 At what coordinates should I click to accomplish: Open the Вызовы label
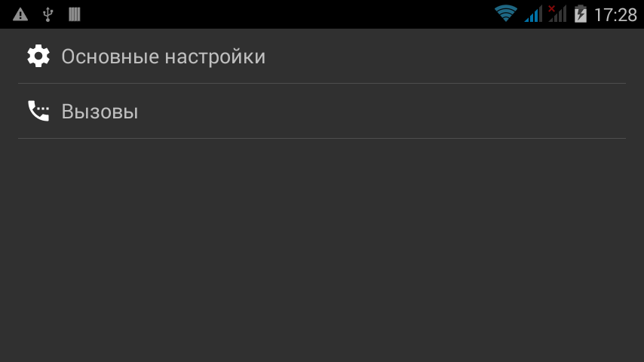100,112
